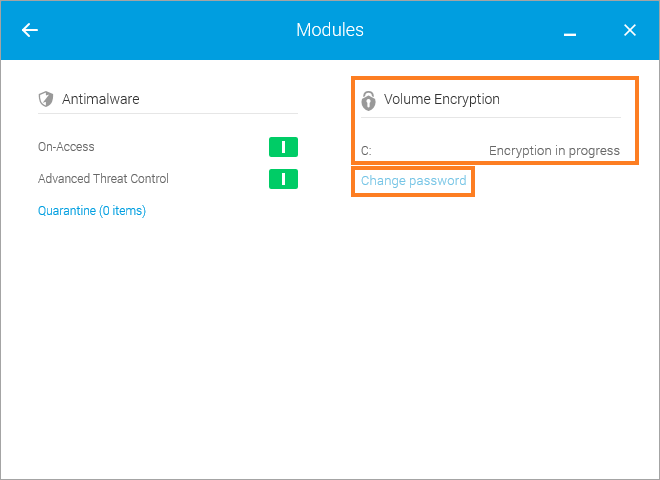Select the Antimalware heading text
The image size is (660, 480).
(x=101, y=99)
